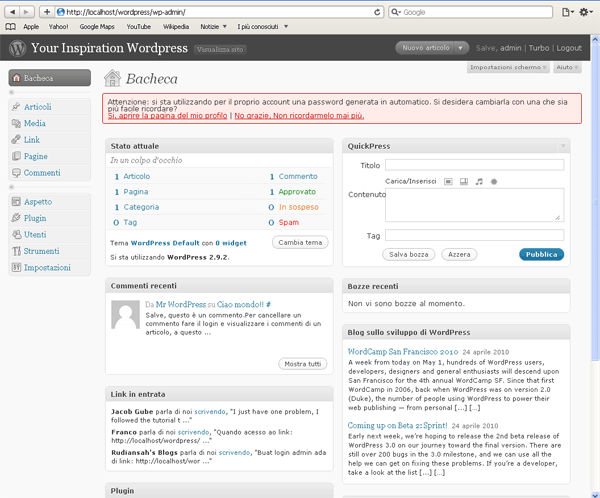
Task: Open I più conosciuti bookmarks dropdown
Action: [262, 26]
